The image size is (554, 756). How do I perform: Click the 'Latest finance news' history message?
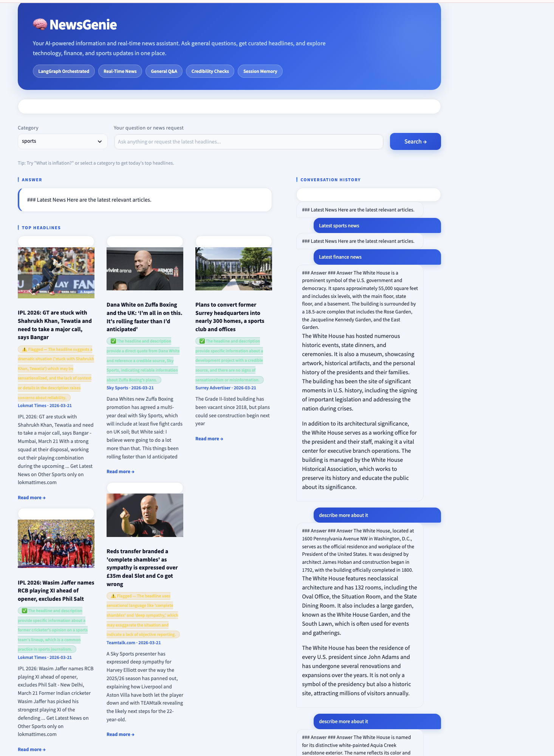pyautogui.click(x=377, y=257)
